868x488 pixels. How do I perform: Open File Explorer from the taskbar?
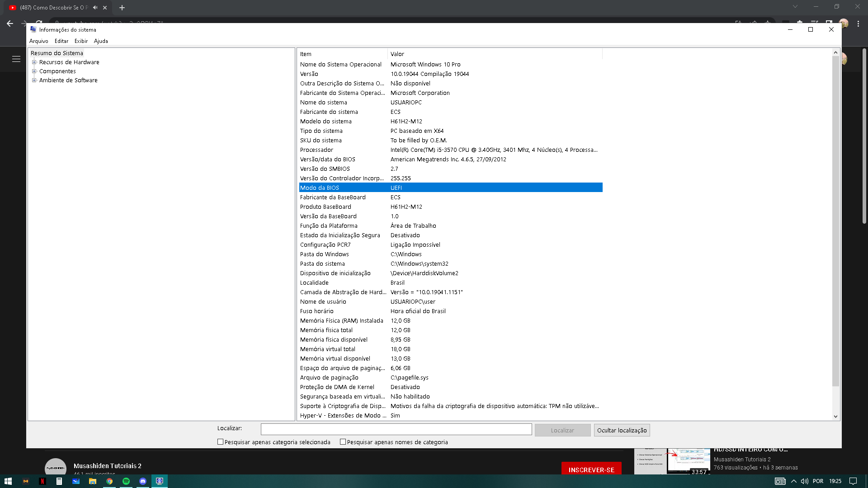coord(92,481)
